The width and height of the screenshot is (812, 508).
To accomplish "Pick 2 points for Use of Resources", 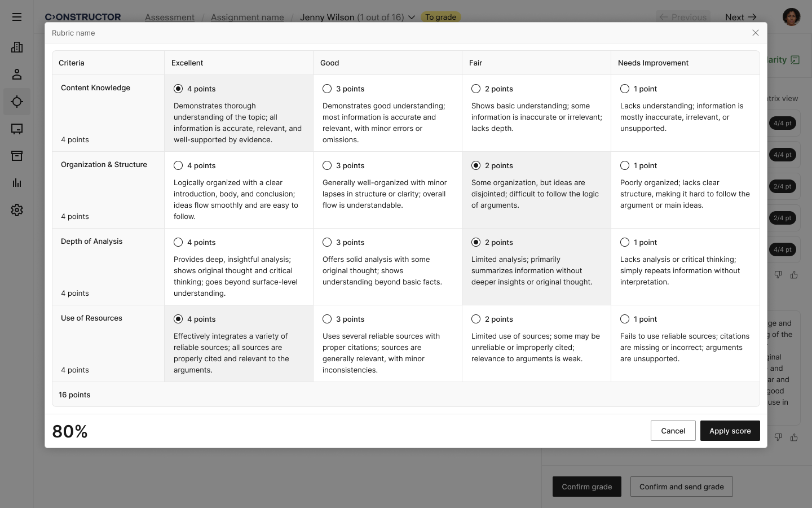I will 476,319.
